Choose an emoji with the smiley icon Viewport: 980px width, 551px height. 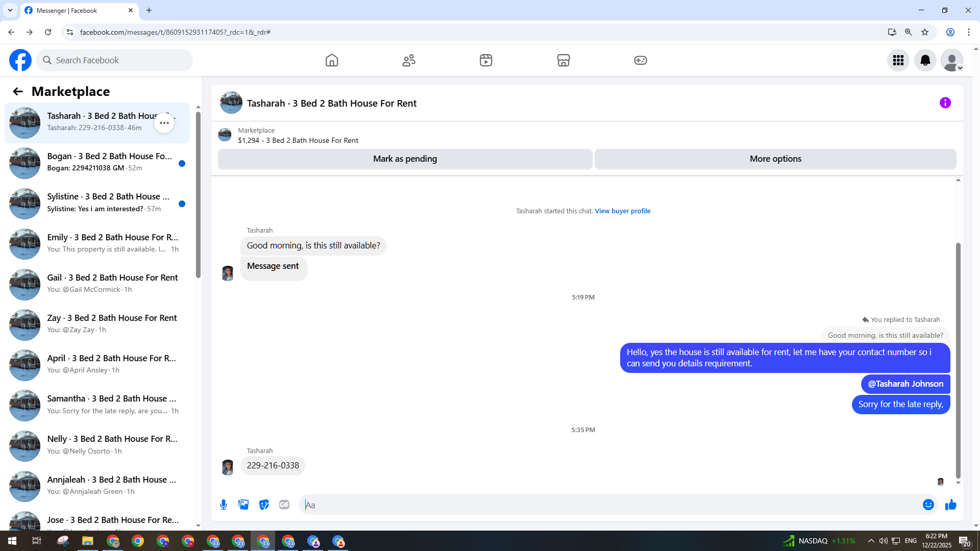[928, 505]
